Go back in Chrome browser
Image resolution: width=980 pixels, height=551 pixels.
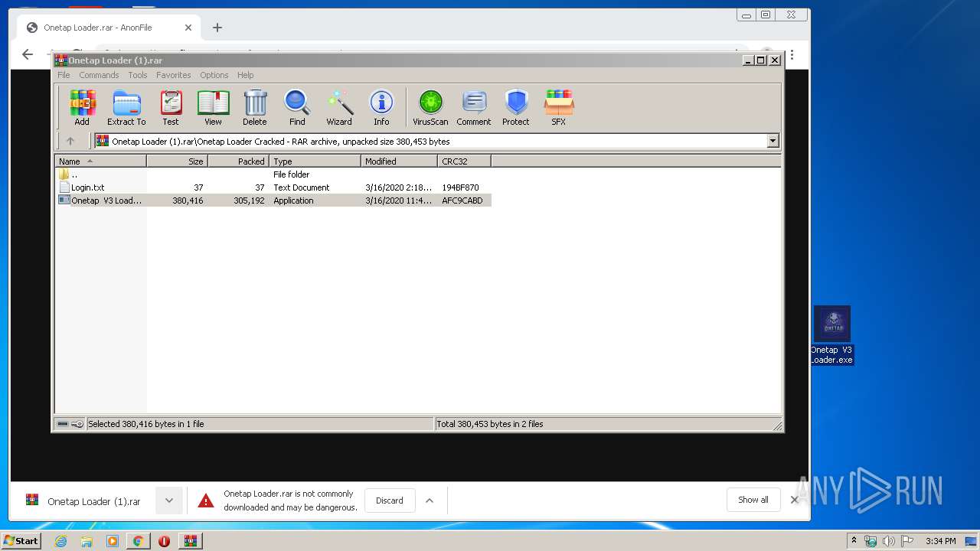tap(28, 54)
